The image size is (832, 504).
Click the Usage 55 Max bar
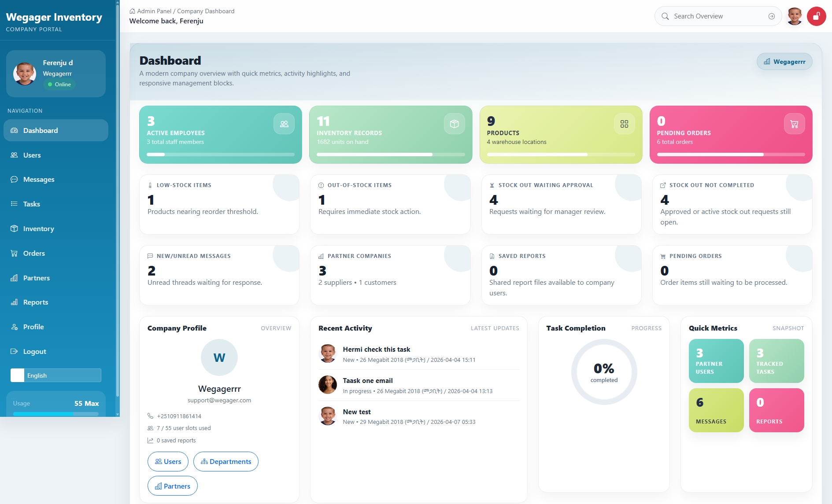[56, 414]
